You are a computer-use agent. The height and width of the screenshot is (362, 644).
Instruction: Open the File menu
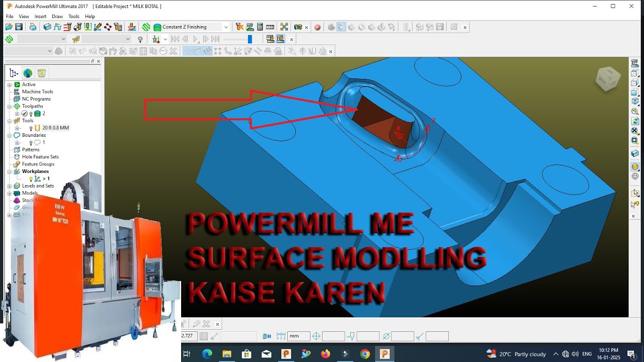(10, 17)
